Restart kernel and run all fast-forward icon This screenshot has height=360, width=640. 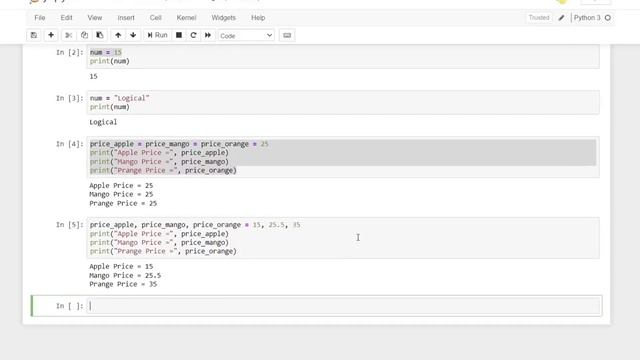208,35
